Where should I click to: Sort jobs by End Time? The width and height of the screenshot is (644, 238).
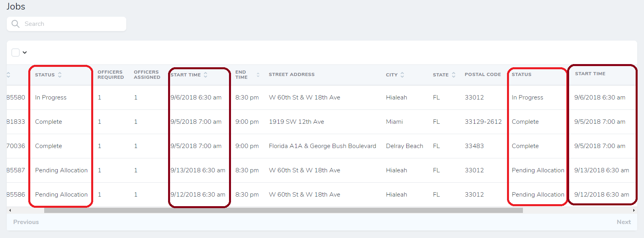tap(258, 74)
